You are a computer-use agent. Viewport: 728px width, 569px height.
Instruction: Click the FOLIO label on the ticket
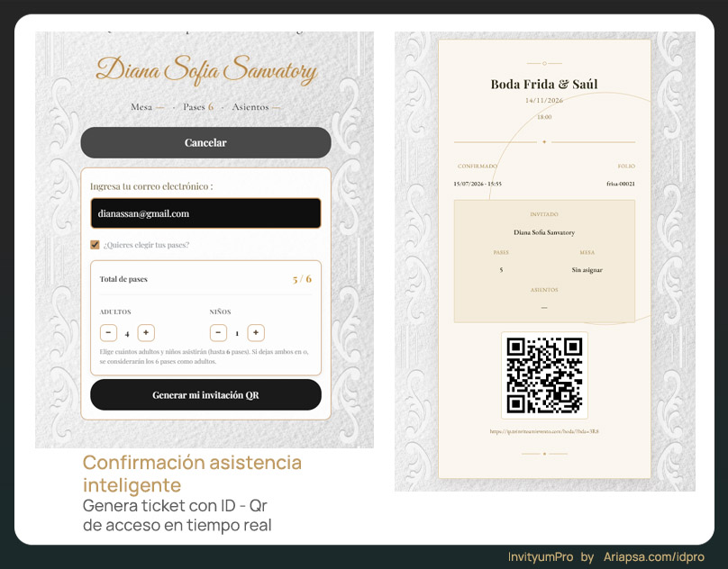pos(626,167)
